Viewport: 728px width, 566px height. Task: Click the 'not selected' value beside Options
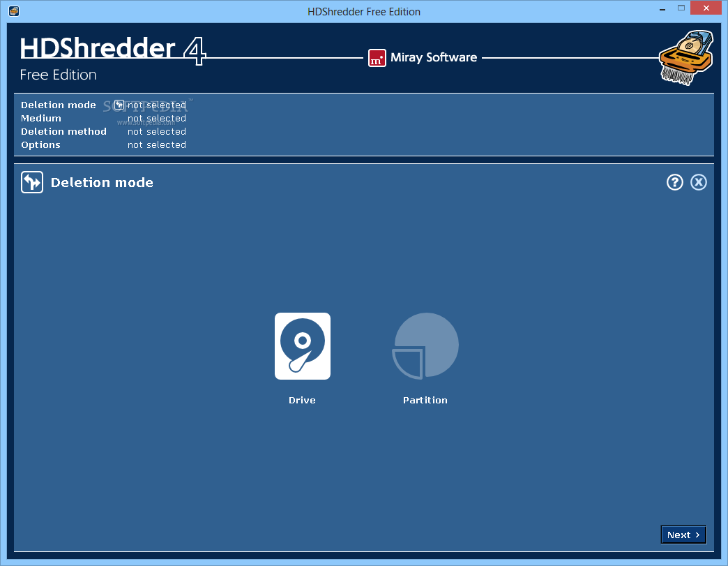(x=157, y=145)
